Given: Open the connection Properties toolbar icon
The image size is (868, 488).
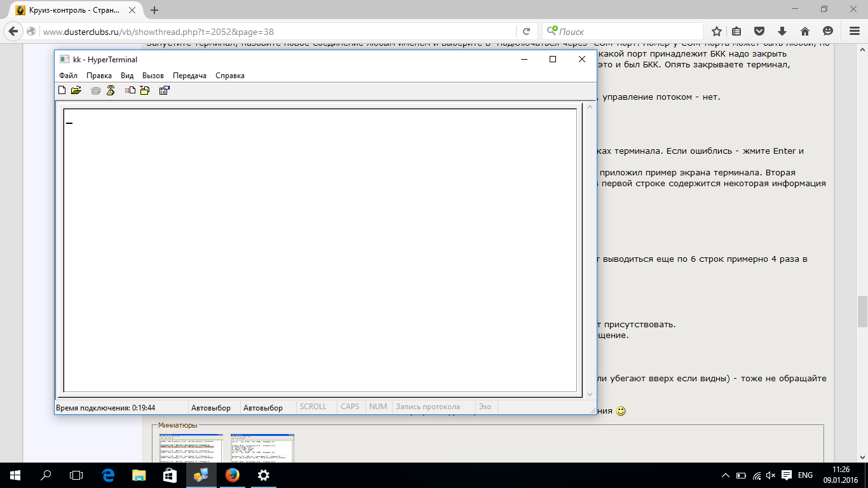Looking at the screenshot, I should tap(164, 90).
